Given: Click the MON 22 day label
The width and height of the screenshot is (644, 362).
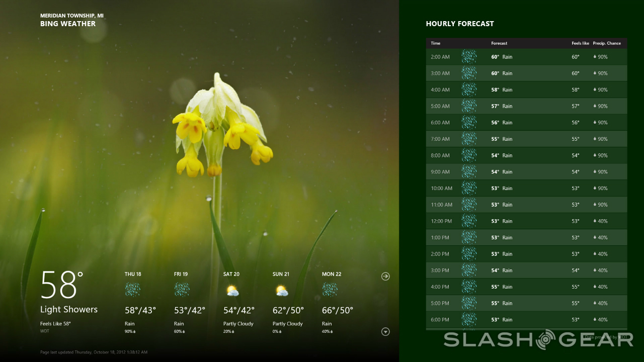Looking at the screenshot, I should (x=332, y=274).
